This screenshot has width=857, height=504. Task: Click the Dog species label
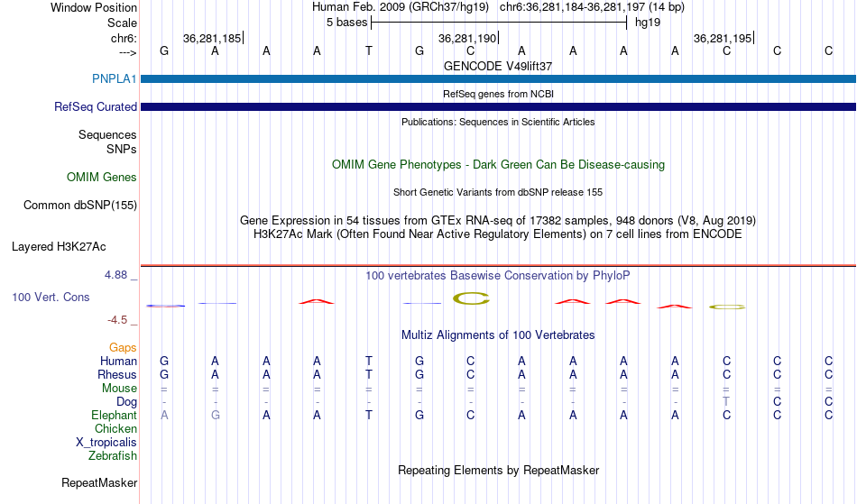tap(127, 402)
